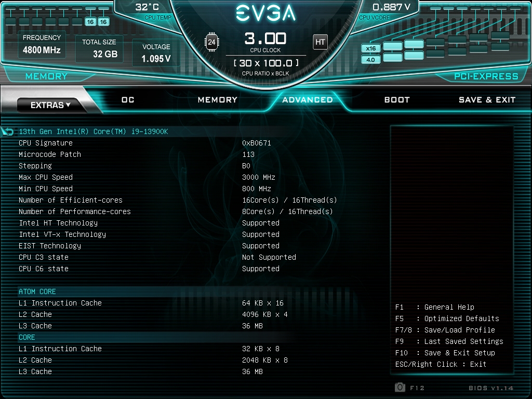
Task: Click the 4096 KB x 4 cache value
Action: click(264, 314)
